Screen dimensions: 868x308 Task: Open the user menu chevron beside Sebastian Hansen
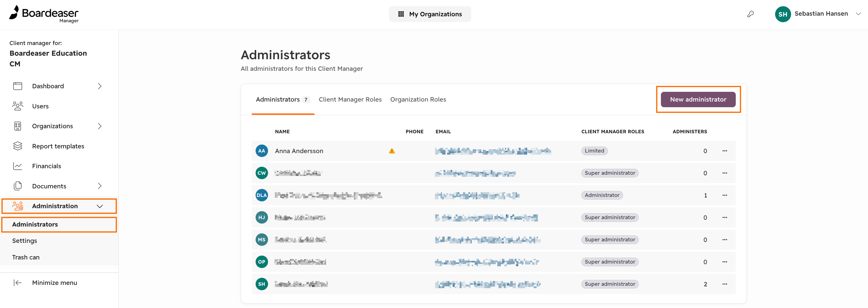(x=858, y=14)
